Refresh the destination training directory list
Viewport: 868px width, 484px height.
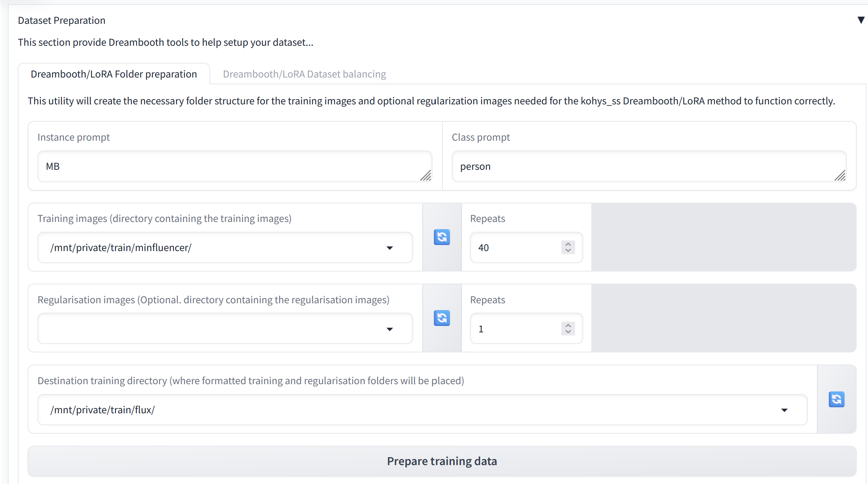[x=837, y=399]
